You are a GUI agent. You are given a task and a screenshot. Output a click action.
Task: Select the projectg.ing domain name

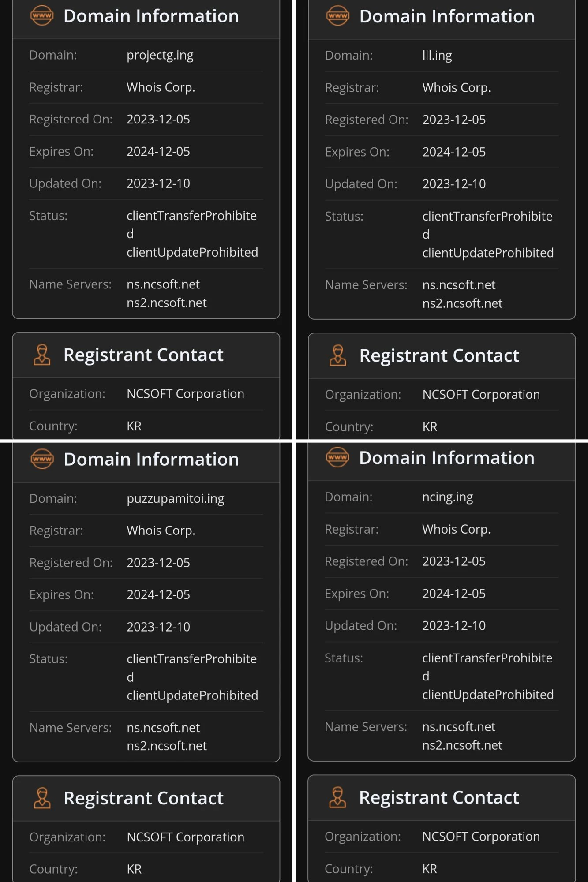tap(160, 55)
